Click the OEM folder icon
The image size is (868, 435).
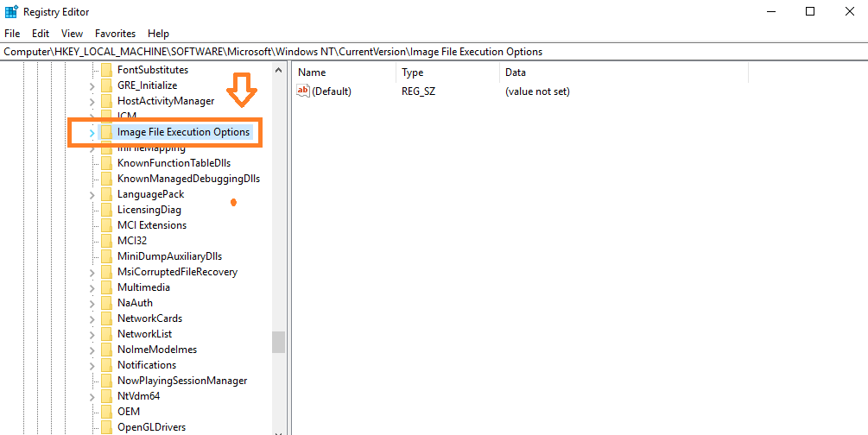coord(106,411)
